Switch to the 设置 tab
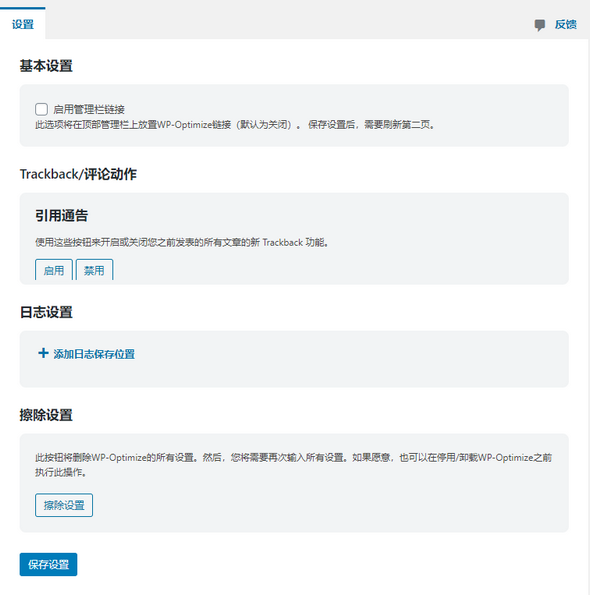The width and height of the screenshot is (590, 595). (23, 24)
